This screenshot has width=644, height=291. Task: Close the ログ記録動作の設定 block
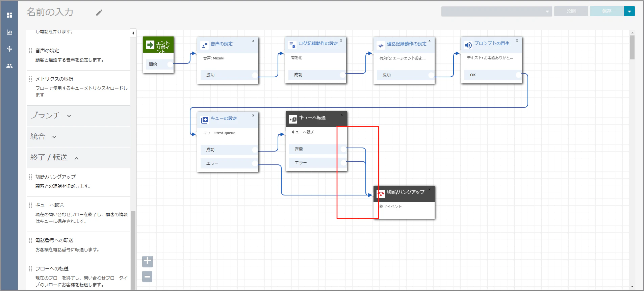pyautogui.click(x=341, y=41)
